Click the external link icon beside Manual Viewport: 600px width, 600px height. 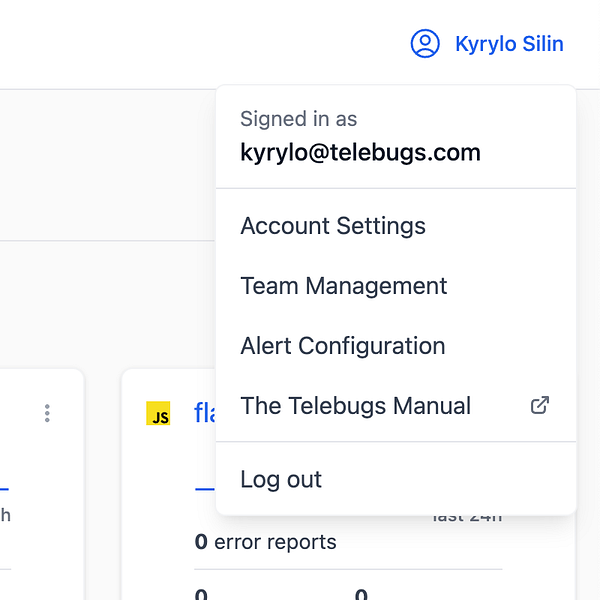tap(540, 405)
